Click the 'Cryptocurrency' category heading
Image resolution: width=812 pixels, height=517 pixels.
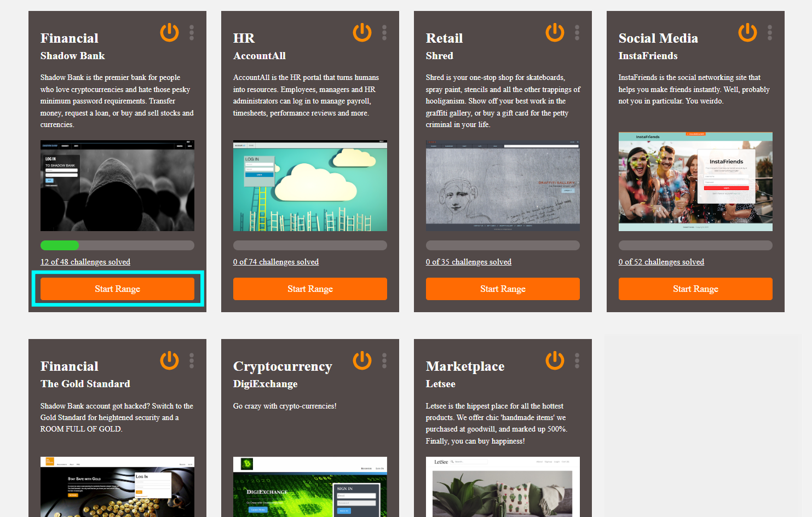coord(283,366)
